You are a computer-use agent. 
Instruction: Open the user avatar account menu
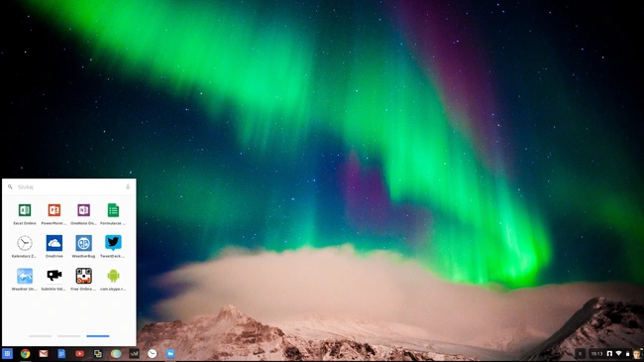(637, 354)
